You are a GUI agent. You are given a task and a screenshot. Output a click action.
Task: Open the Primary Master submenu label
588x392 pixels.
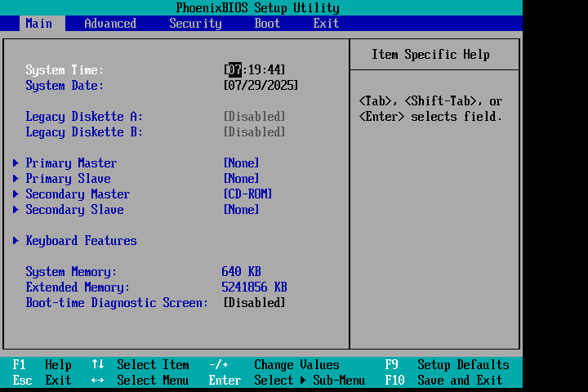click(71, 163)
